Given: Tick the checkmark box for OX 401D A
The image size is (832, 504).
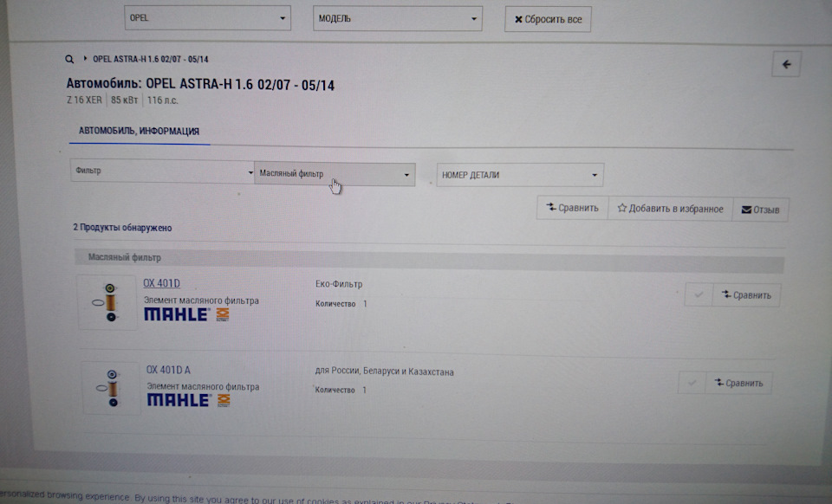Looking at the screenshot, I should pos(692,382).
